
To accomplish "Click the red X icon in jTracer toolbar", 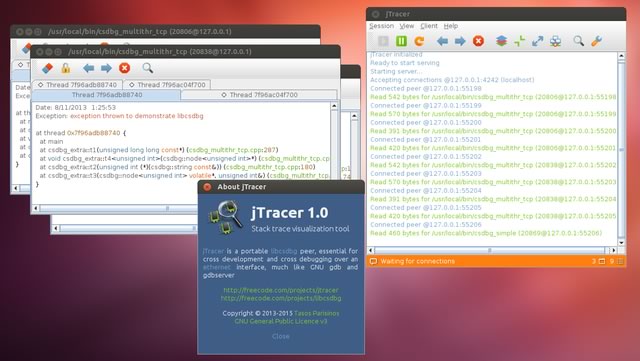I will point(478,41).
